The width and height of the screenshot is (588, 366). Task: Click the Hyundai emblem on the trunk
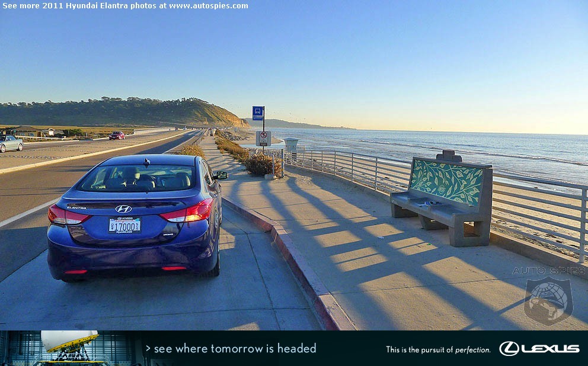(123, 208)
